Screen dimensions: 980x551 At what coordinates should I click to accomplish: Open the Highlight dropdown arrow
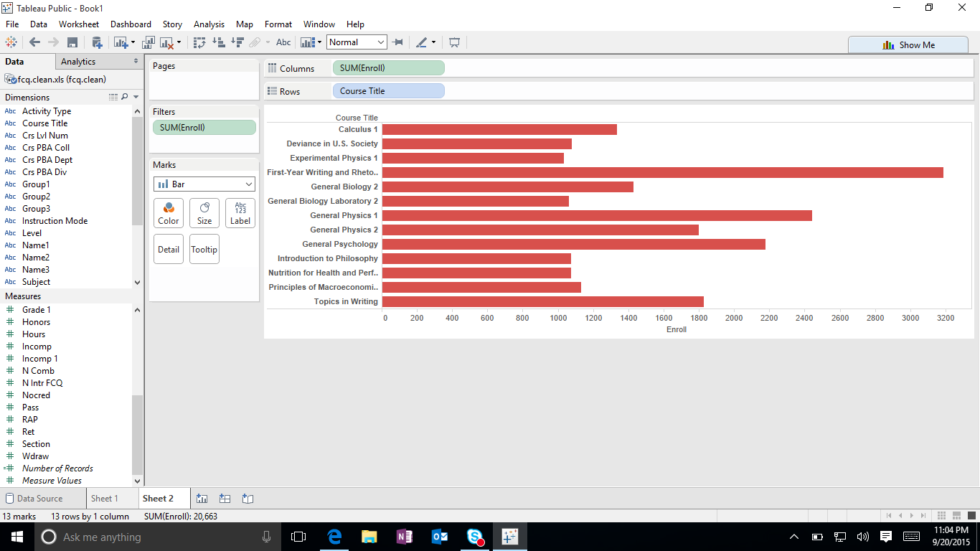click(x=433, y=42)
